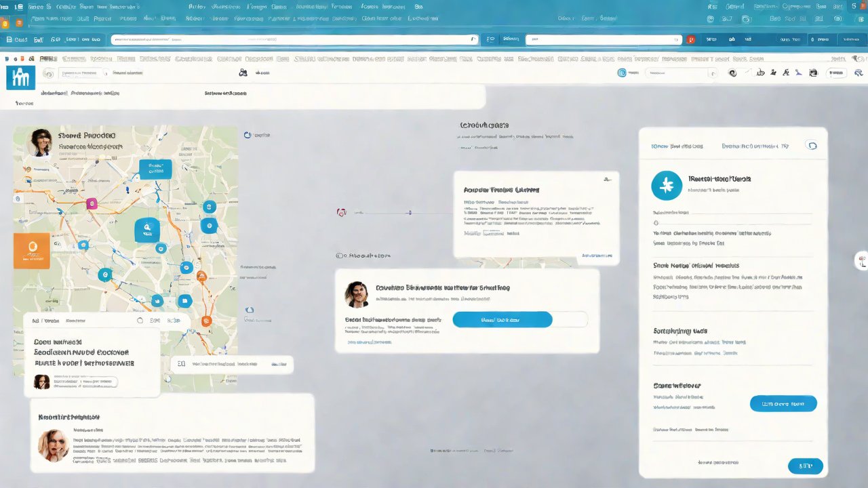Click the round icon at right panel's top corner
868x488 pixels.
click(x=810, y=146)
